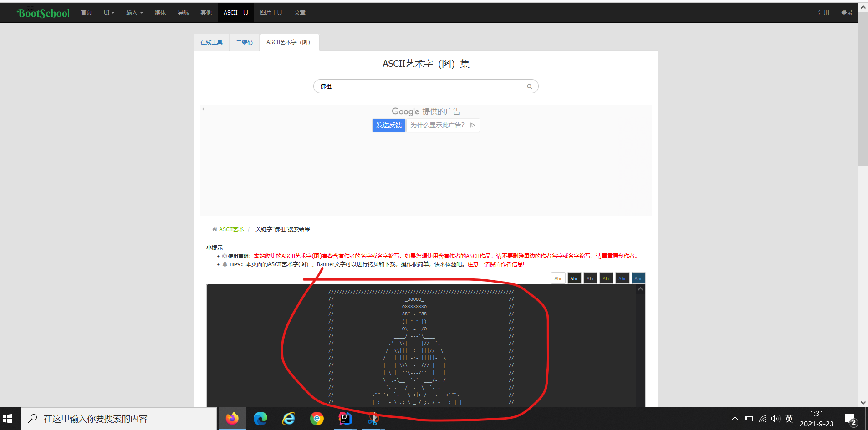Open the 输入 dropdown menu
868x430 pixels.
coord(134,12)
